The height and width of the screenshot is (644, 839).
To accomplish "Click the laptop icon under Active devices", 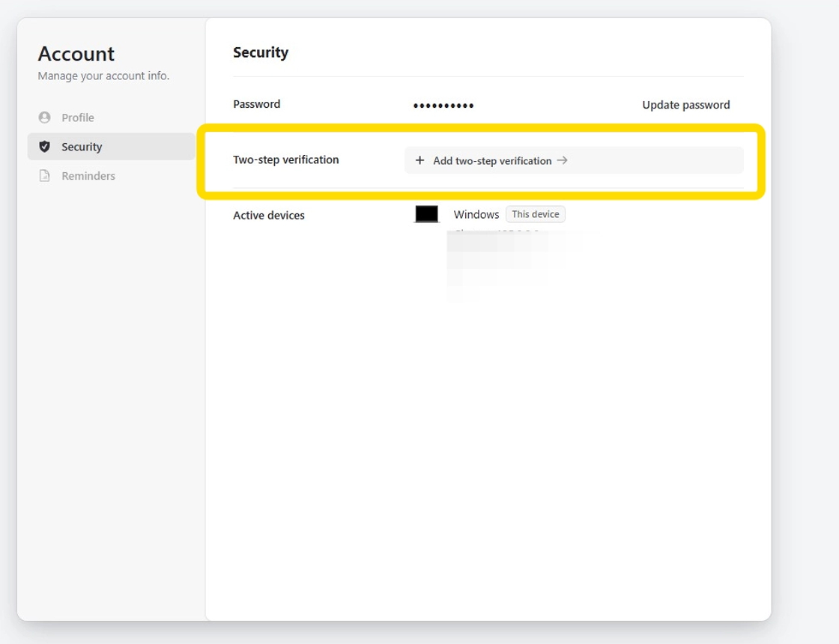I will coord(426,214).
